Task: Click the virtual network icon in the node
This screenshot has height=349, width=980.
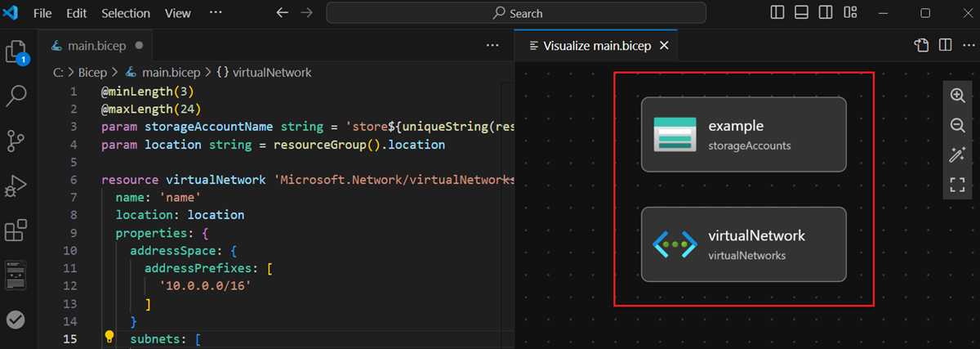Action: pos(675,244)
